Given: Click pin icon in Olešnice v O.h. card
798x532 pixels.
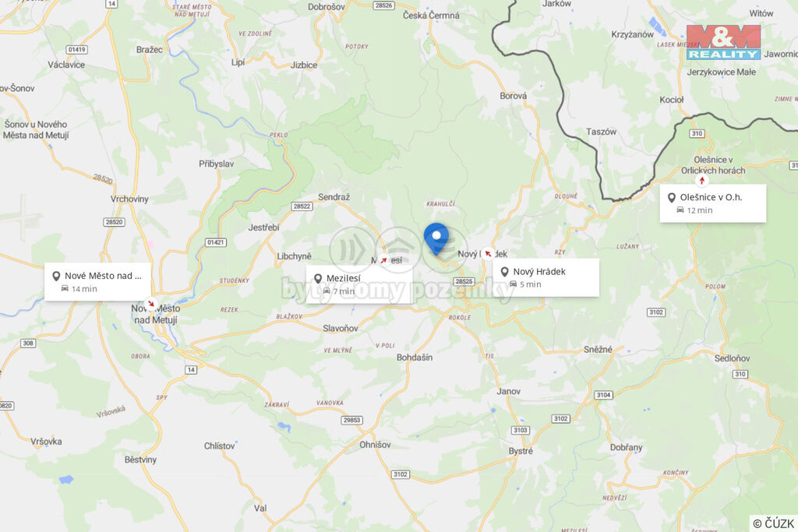Looking at the screenshot, I should [x=671, y=197].
